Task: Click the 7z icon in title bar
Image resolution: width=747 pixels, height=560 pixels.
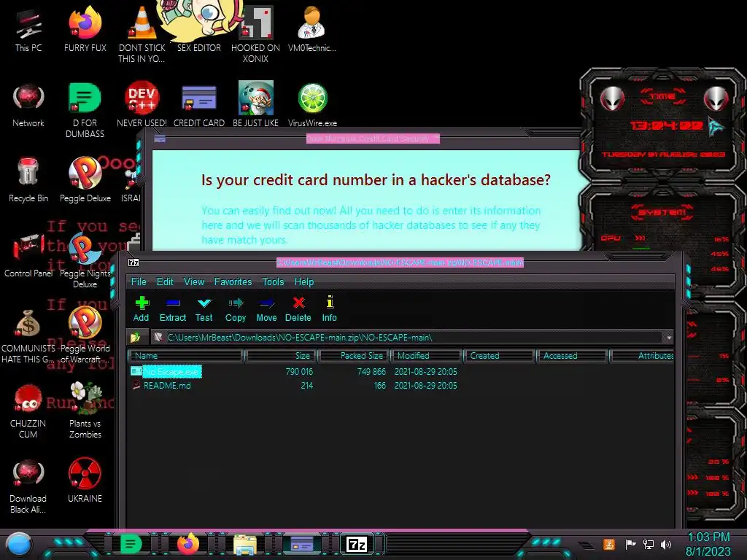Action: point(133,262)
